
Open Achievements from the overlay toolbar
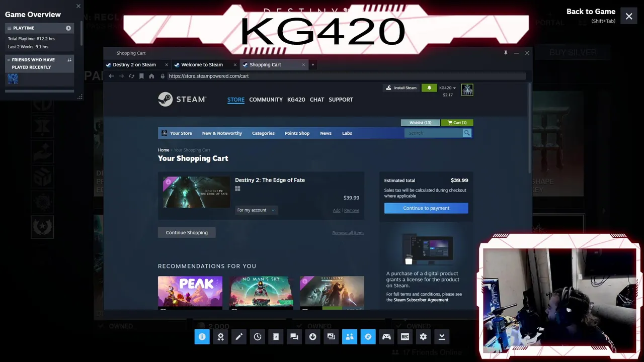[x=220, y=337]
